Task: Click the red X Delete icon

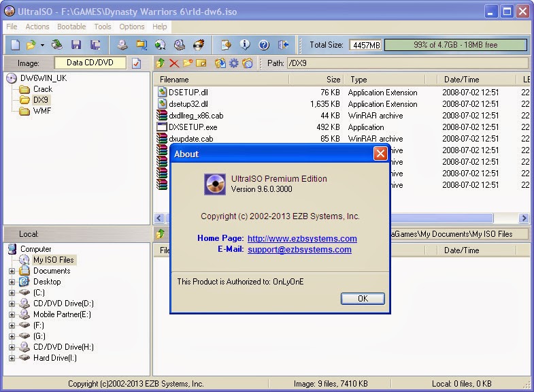Action: [x=174, y=63]
